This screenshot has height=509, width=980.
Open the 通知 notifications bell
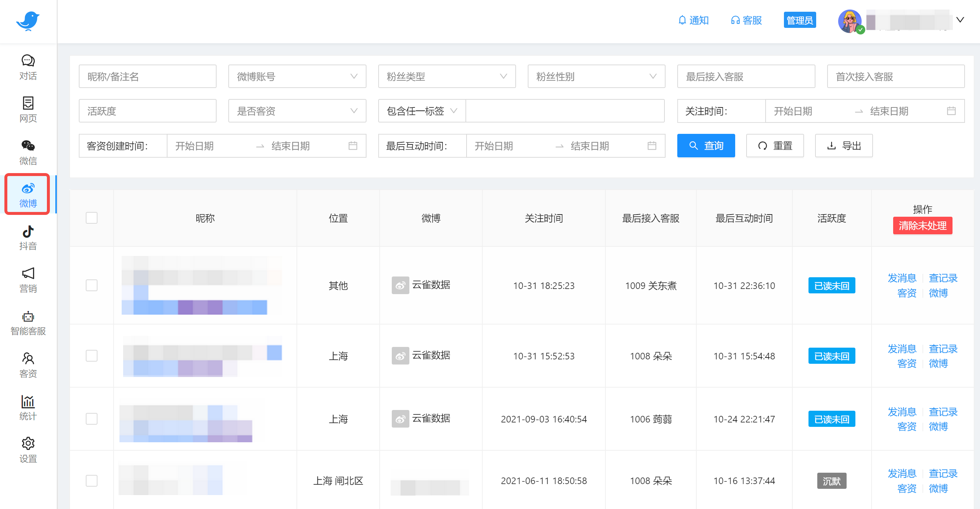click(693, 20)
